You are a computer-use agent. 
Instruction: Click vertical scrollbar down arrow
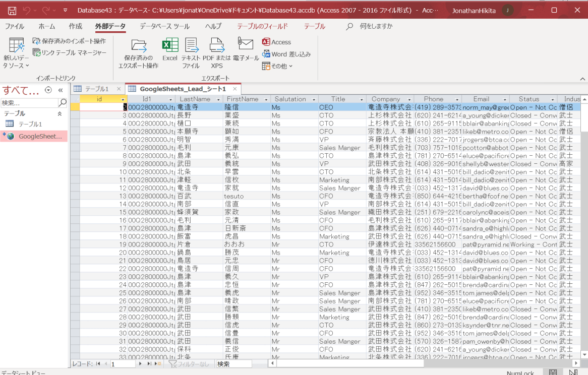[x=584, y=354]
